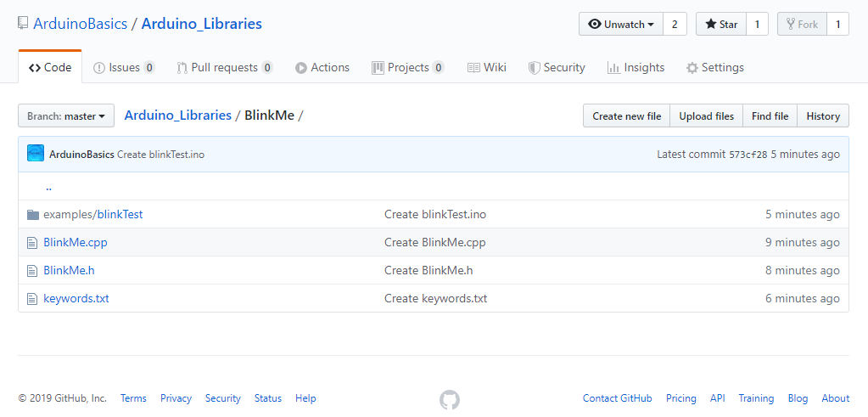Go up to parent directory with ..
Screen dimensions: 868x417
(48, 187)
